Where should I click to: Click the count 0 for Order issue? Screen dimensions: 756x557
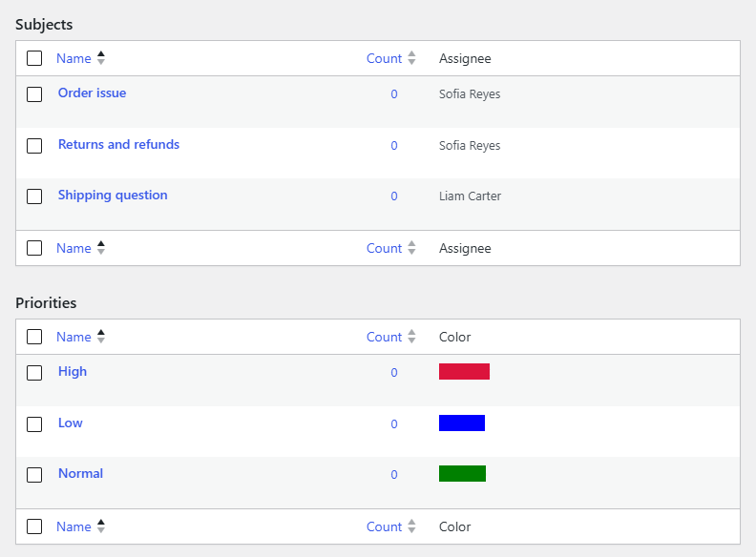pyautogui.click(x=394, y=94)
